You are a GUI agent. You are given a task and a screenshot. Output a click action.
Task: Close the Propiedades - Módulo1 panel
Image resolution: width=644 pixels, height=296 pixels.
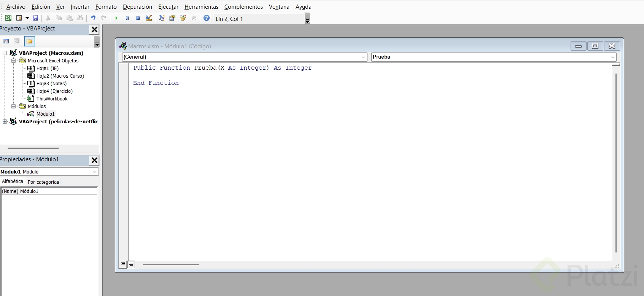coord(94,160)
